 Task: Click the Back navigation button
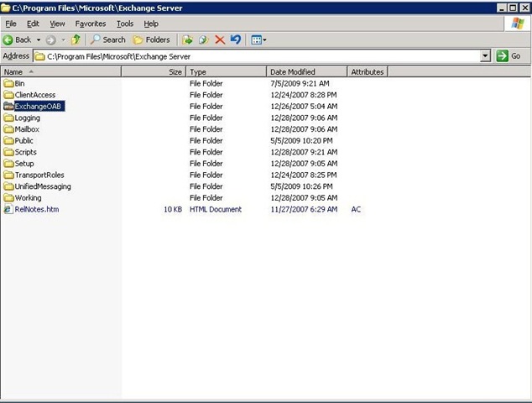17,40
